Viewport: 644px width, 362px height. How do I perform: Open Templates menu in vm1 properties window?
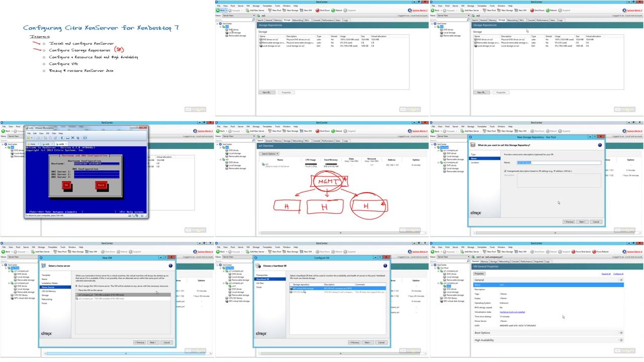tap(482, 247)
